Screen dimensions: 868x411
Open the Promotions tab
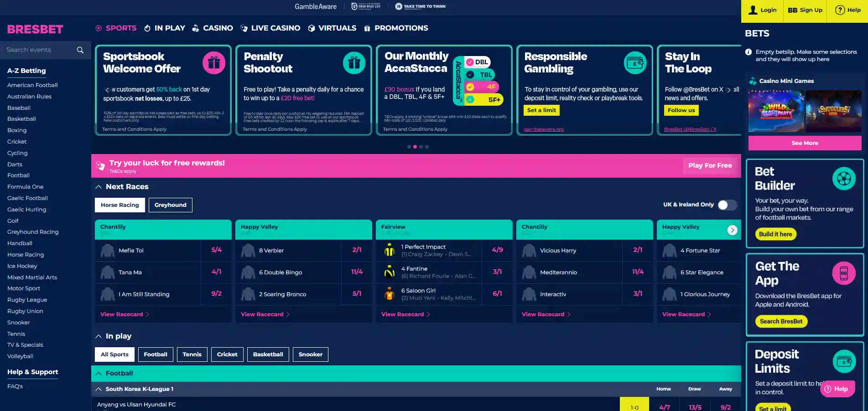(x=396, y=28)
